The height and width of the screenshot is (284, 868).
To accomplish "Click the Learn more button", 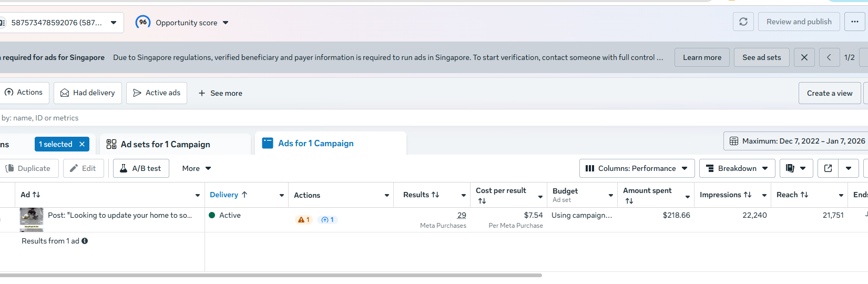I will coord(702,57).
